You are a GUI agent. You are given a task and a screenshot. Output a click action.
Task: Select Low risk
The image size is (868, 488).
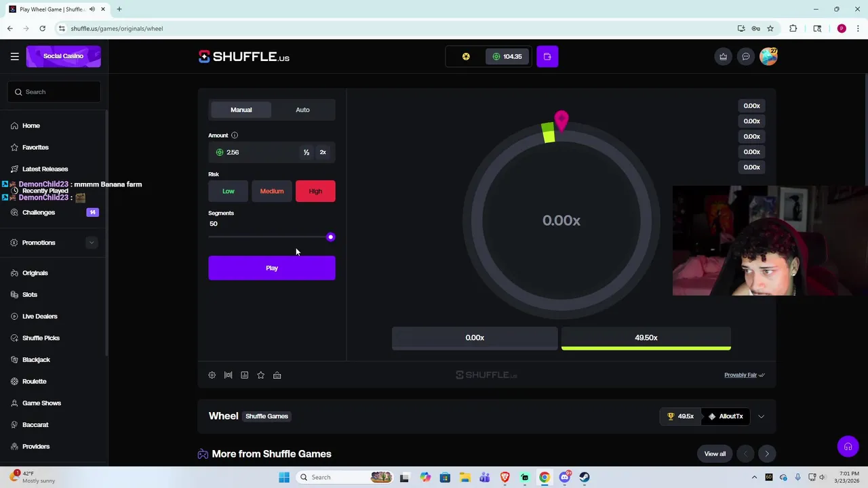pos(229,191)
